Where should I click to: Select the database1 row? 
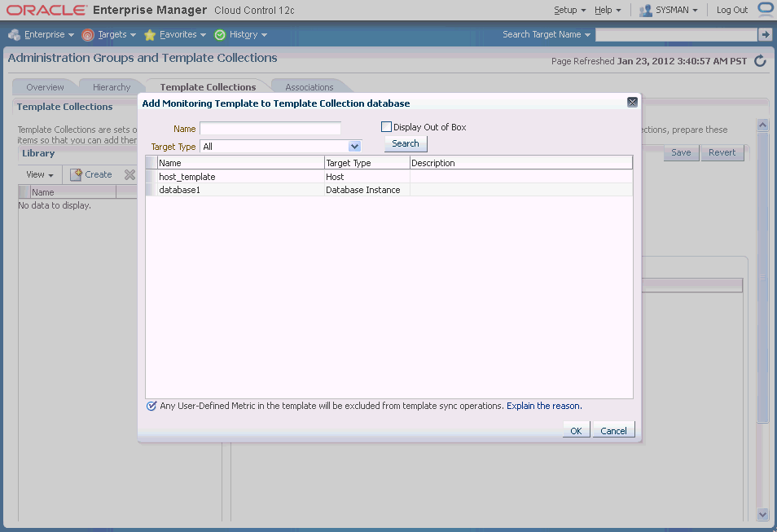pyautogui.click(x=389, y=189)
